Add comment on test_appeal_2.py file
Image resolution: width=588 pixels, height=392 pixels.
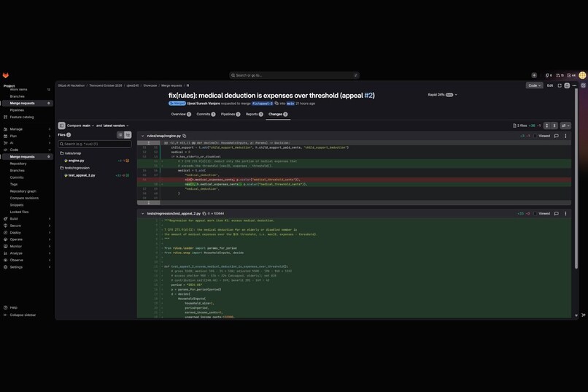[556, 213]
